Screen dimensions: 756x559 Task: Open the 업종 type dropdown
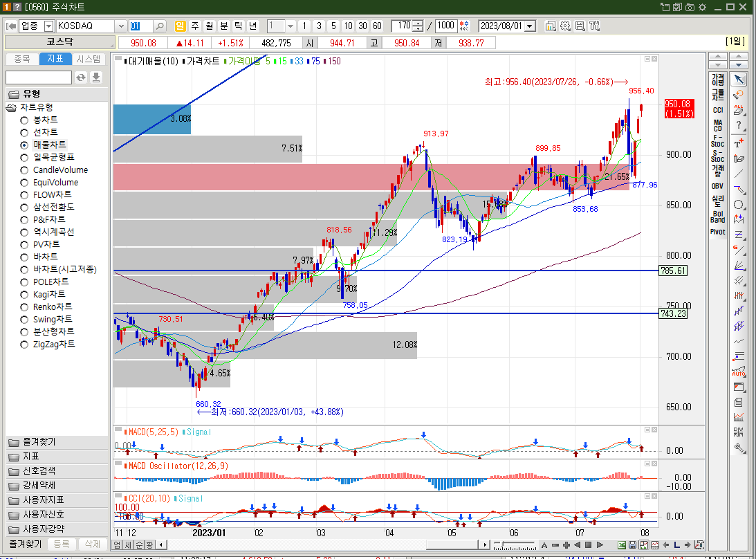[x=48, y=26]
